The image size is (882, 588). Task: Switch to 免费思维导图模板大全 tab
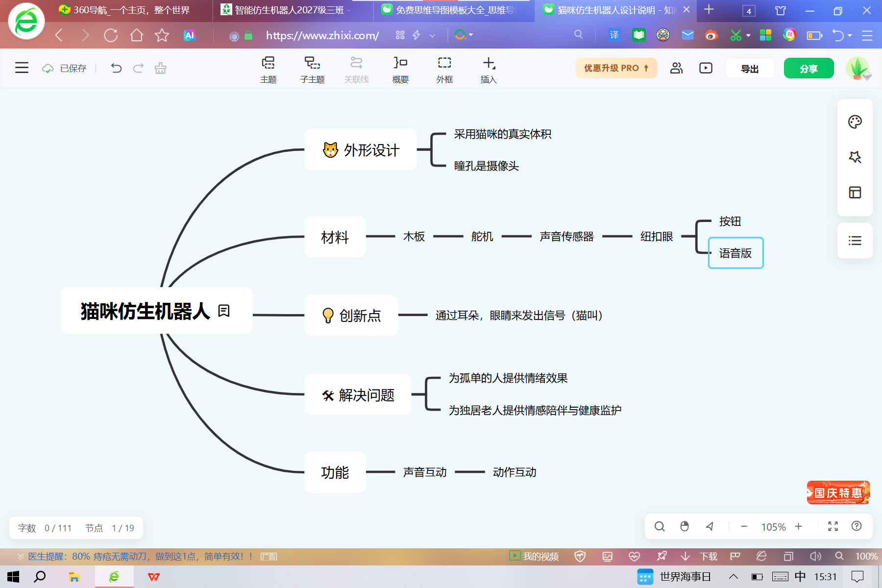click(451, 10)
